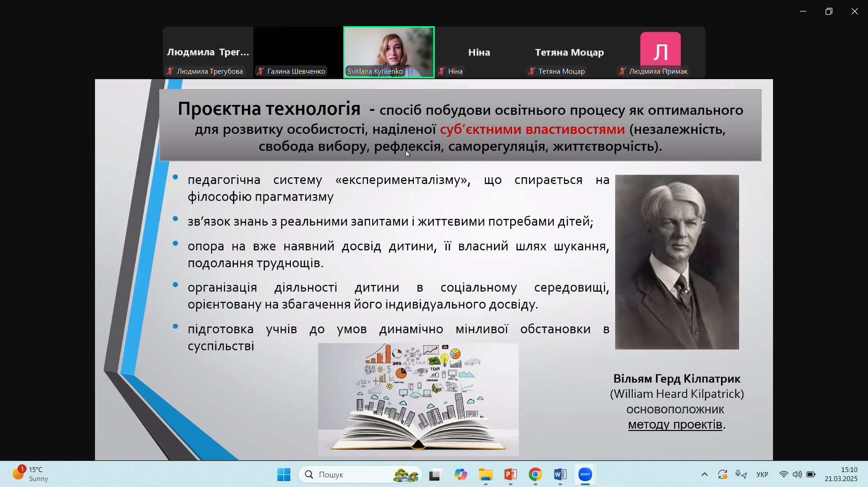Open the 15°C Sunny weather widget
The width and height of the screenshot is (868, 487).
[30, 474]
